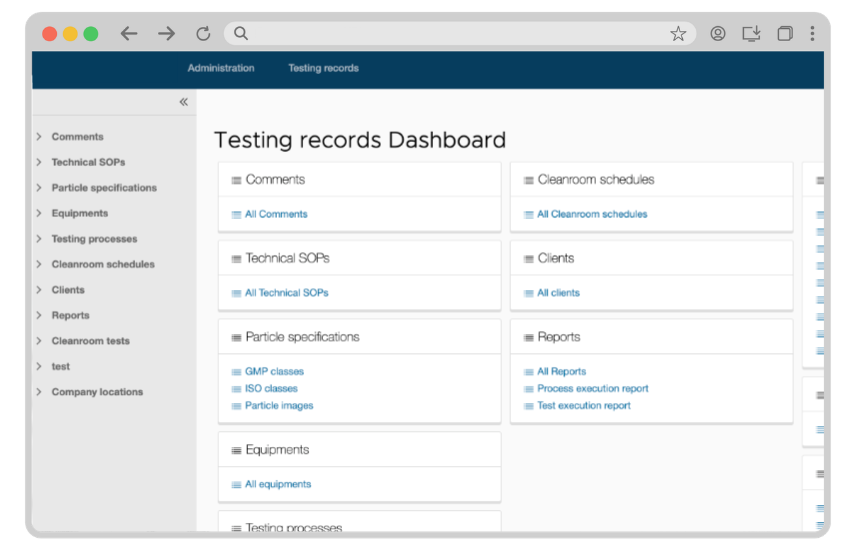Open the browser profile icon
850x550 pixels.
tap(718, 34)
